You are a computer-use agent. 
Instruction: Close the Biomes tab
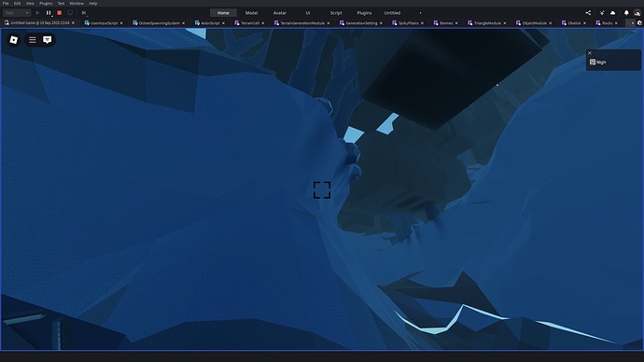point(456,23)
